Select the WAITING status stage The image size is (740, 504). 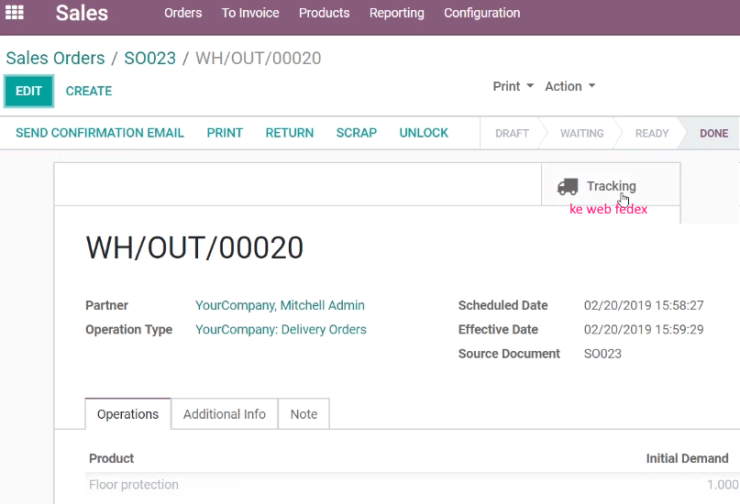581,134
